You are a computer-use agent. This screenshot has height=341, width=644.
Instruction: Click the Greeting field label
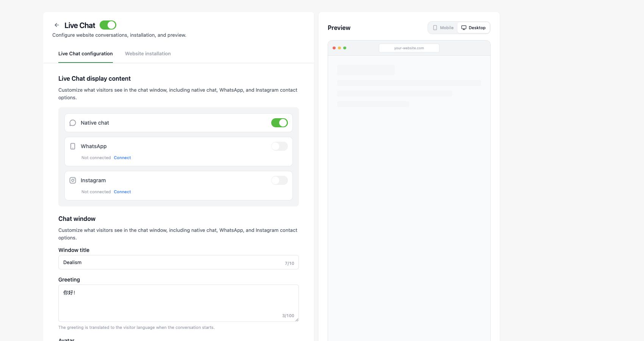(69, 280)
